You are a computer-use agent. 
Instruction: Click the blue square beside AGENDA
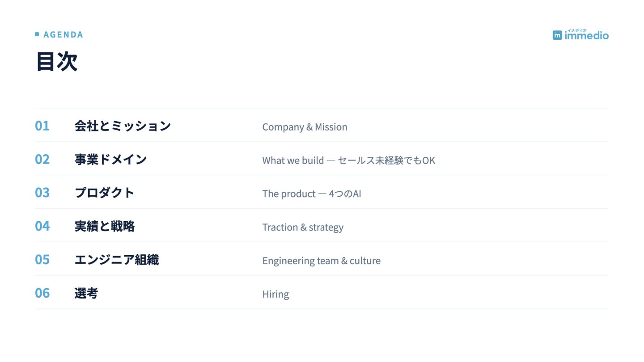37,34
